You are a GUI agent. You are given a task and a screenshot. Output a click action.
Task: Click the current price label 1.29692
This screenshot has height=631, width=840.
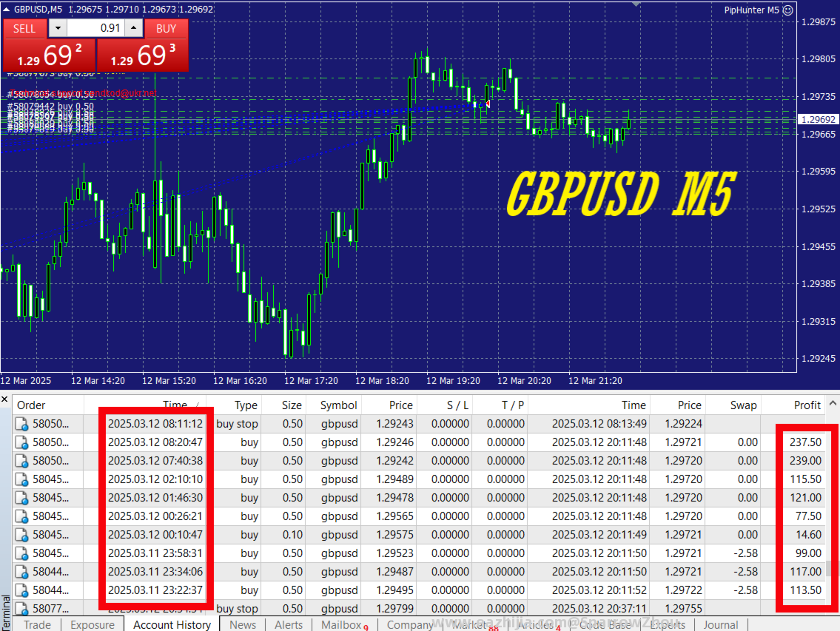818,119
